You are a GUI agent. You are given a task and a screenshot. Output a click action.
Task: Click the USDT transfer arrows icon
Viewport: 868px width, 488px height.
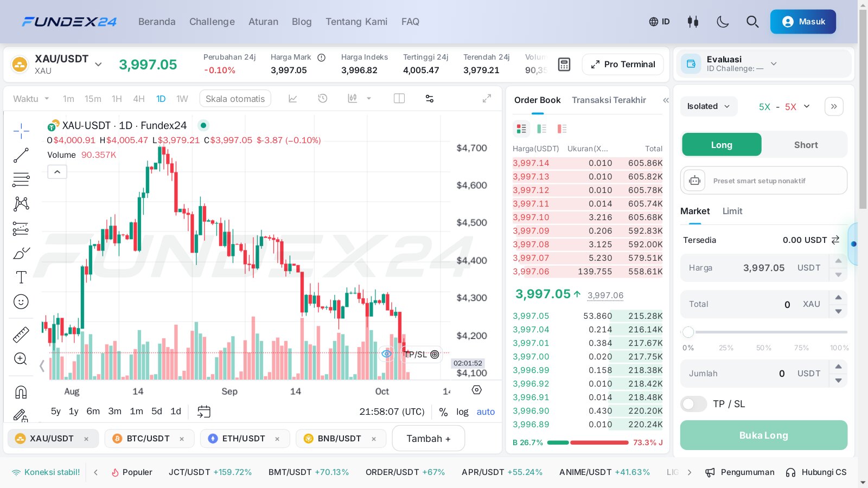(x=835, y=240)
